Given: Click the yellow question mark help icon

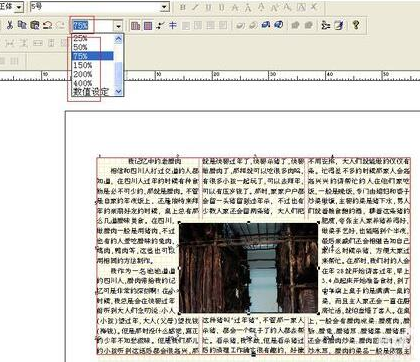Looking at the screenshot, I should pos(356,25).
